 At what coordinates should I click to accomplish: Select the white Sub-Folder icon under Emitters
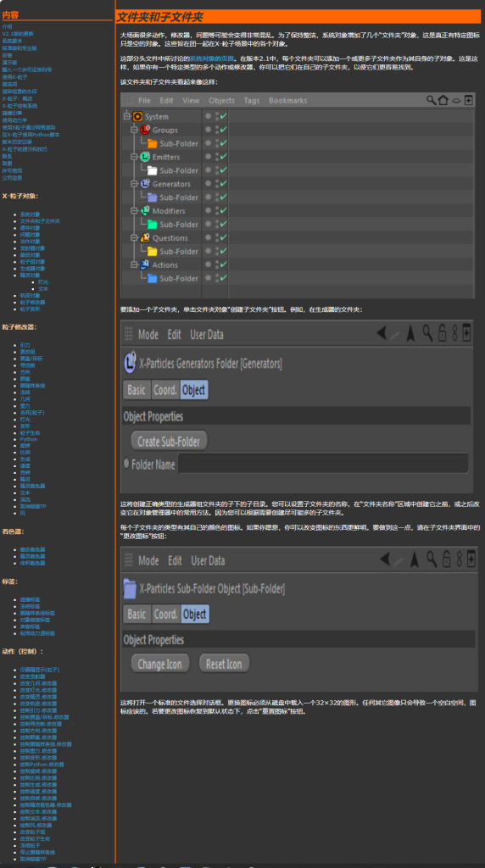(x=153, y=170)
